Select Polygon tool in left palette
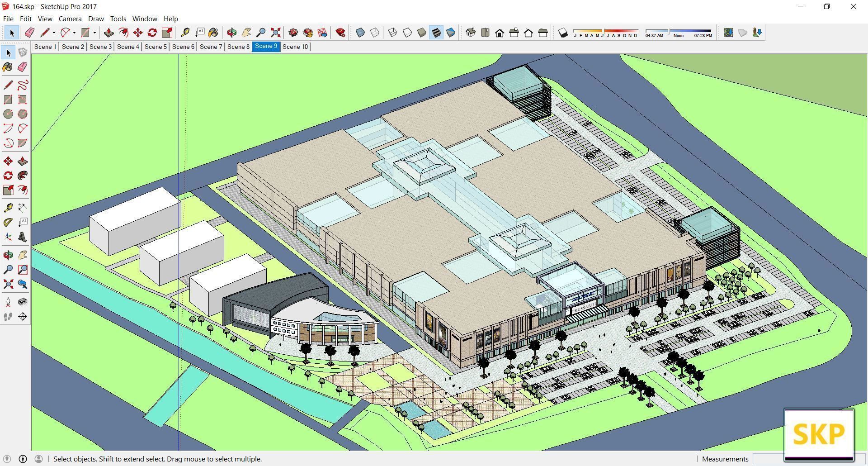This screenshot has height=466, width=868. (x=23, y=114)
